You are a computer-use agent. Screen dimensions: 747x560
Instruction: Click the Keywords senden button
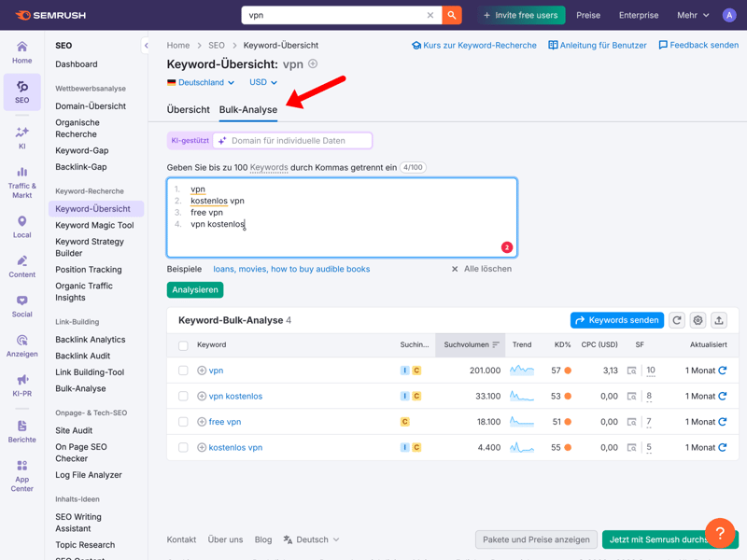616,320
